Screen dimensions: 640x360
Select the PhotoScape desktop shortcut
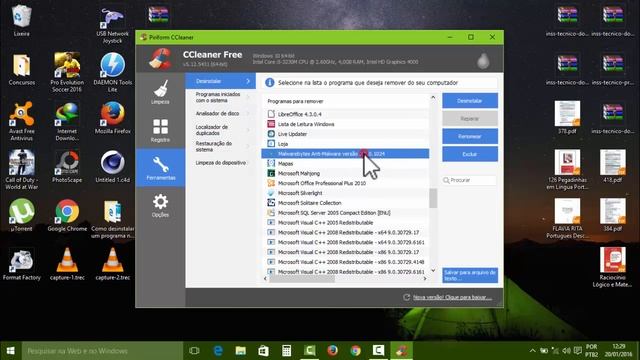click(67, 167)
